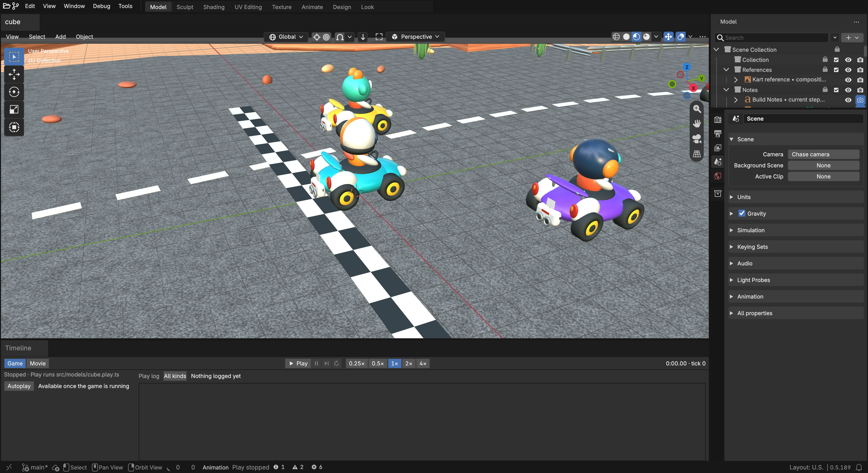Toggle the camera view icon in the viewport

click(697, 138)
